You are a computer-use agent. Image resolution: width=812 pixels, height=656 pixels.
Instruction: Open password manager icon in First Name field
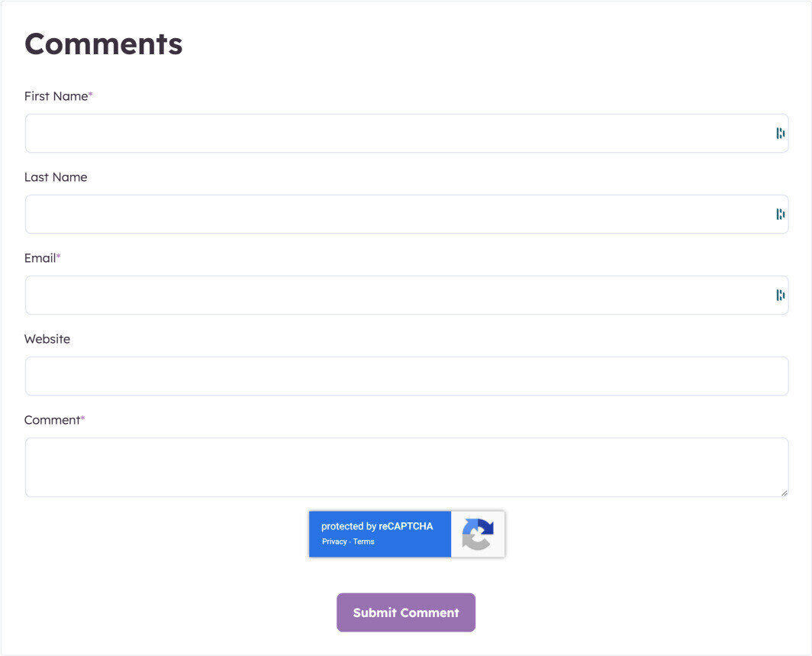point(781,133)
